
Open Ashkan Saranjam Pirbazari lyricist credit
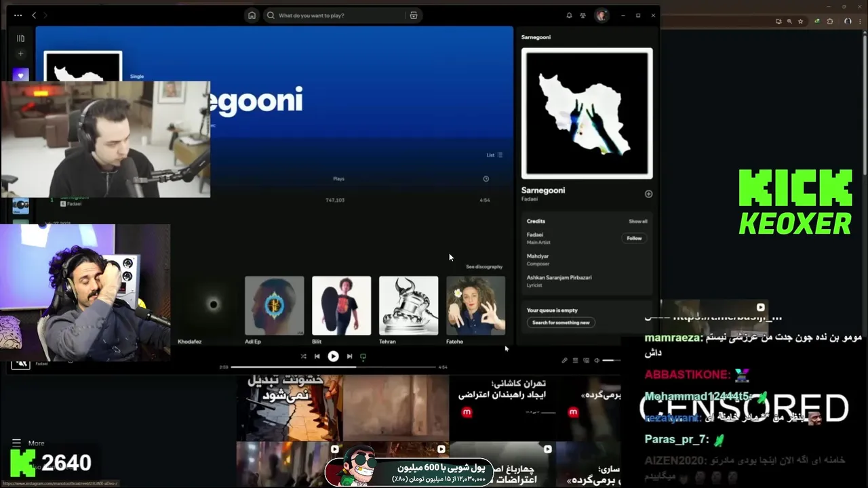tap(559, 278)
